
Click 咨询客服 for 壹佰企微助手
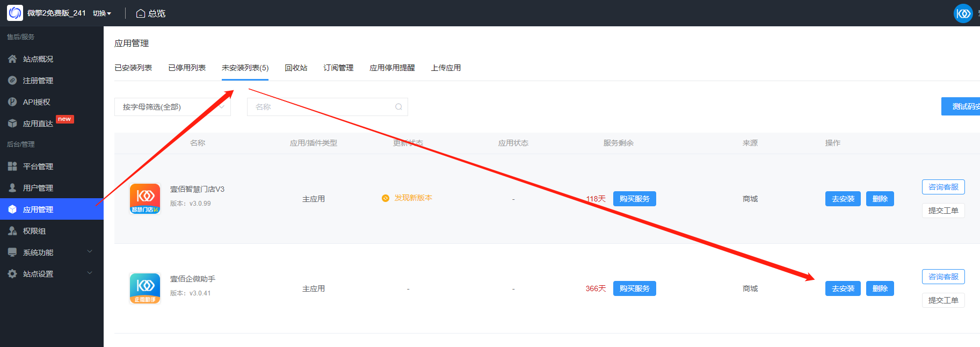pyautogui.click(x=943, y=277)
